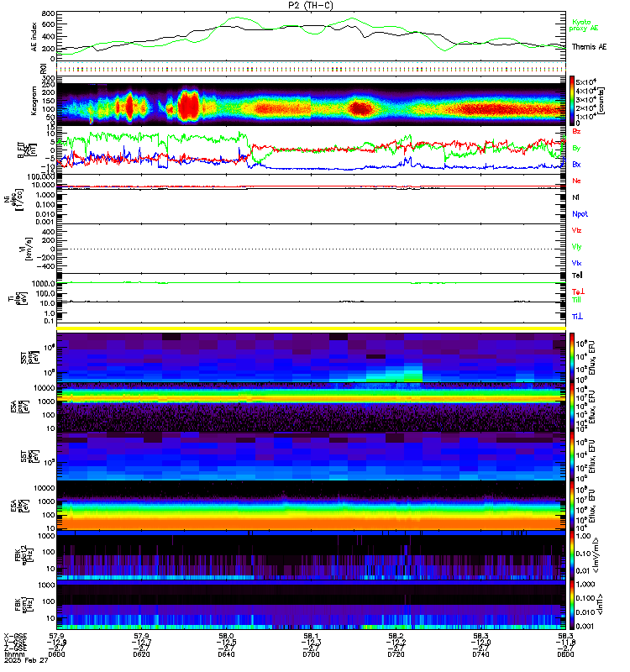
Task: Click the 'Keogram' y-axis title
Action: coord(34,101)
